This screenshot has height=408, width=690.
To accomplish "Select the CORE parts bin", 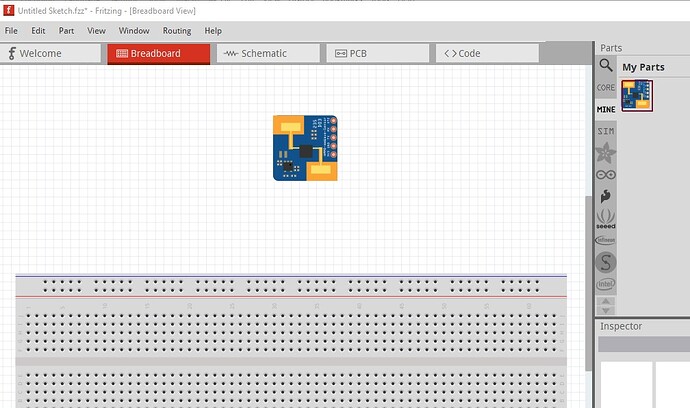I will [606, 88].
